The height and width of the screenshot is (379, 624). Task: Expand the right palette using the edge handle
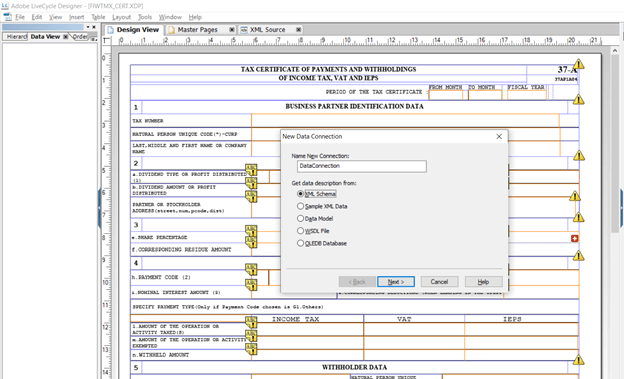coord(622,209)
